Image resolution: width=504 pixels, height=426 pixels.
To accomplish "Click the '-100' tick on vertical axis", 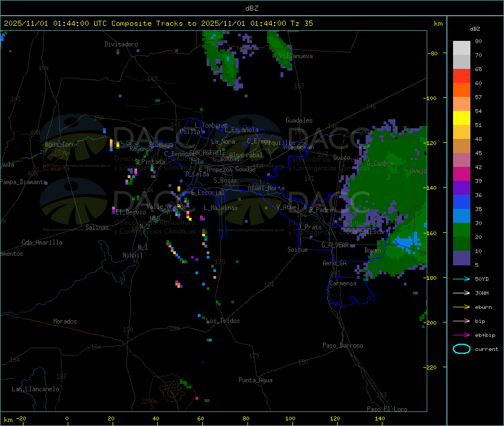I will click(430, 98).
